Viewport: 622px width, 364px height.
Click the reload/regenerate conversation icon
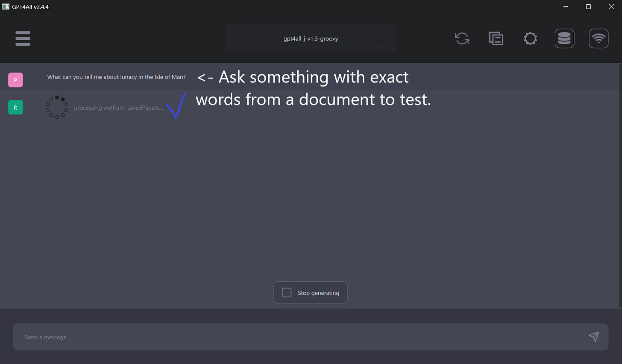pyautogui.click(x=462, y=38)
